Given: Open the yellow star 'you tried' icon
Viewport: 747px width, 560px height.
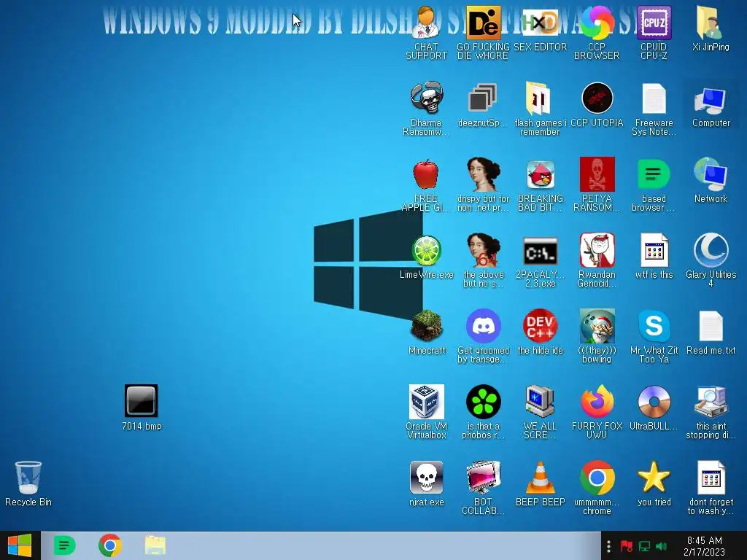Looking at the screenshot, I should [x=654, y=484].
